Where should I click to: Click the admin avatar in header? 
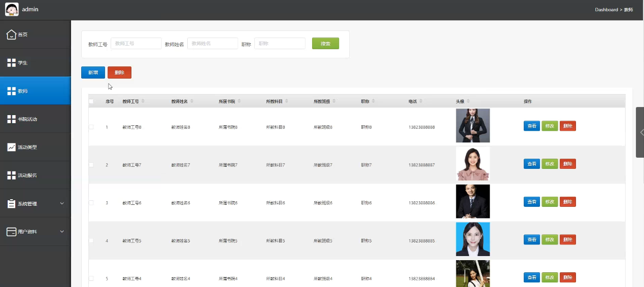[12, 9]
